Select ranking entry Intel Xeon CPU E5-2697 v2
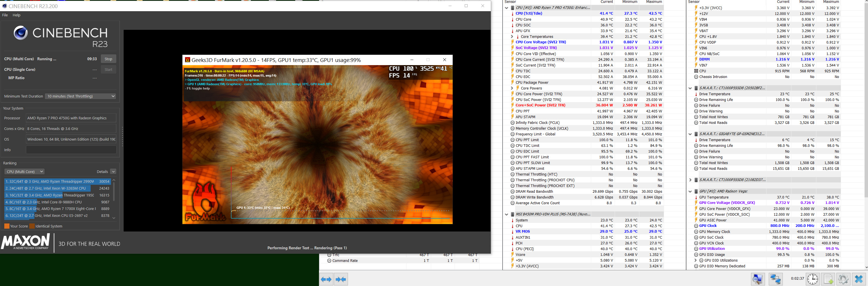Image resolution: width=868 pixels, height=286 pixels. coord(58,216)
